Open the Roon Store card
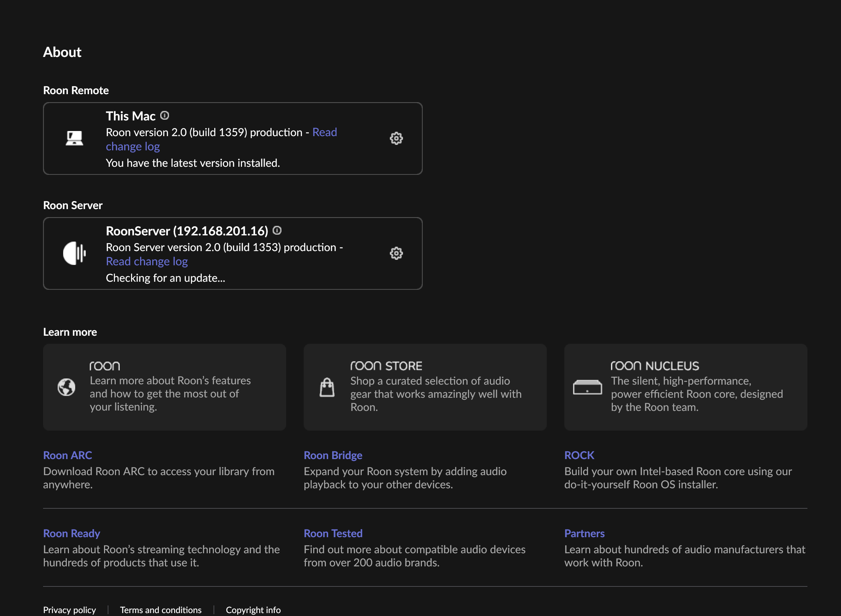 pos(425,387)
